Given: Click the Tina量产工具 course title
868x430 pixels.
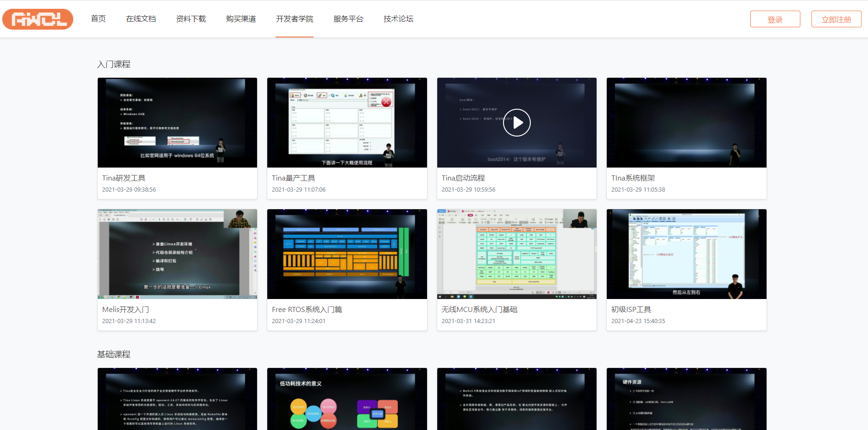Looking at the screenshot, I should [293, 178].
